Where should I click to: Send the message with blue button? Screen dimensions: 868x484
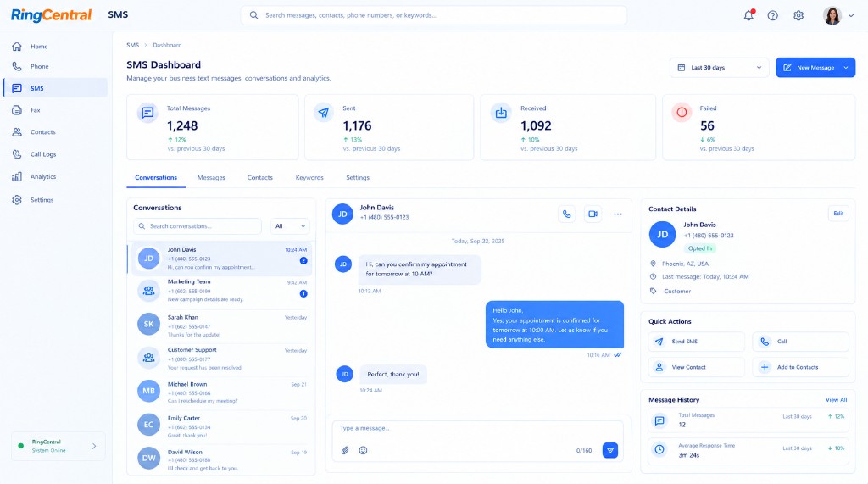610,450
